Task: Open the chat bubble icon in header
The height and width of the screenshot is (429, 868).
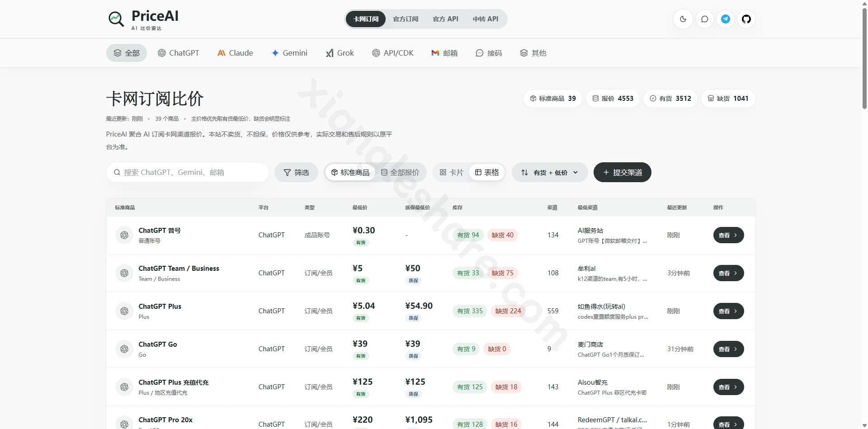Action: (x=704, y=19)
